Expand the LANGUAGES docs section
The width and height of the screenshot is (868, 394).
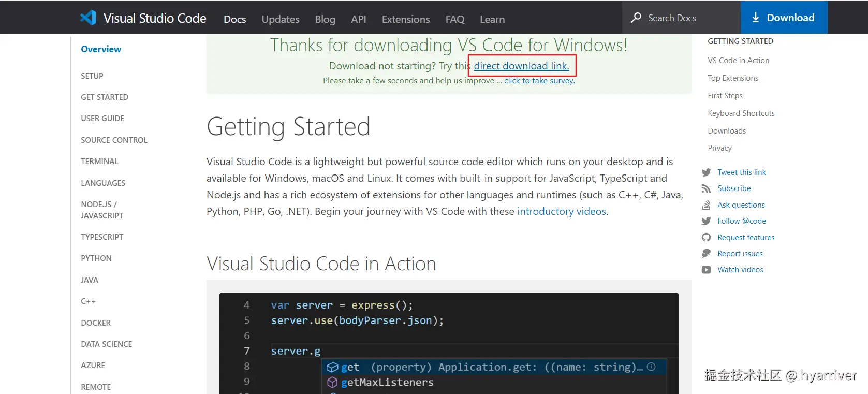103,183
